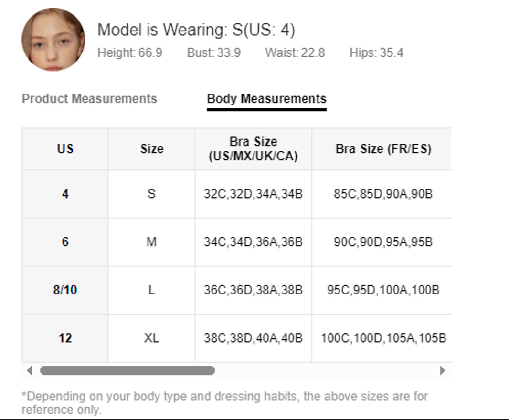Image resolution: width=509 pixels, height=420 pixels.
Task: Click the Model is Wearing: S(US: 4) text
Action: pyautogui.click(x=196, y=30)
